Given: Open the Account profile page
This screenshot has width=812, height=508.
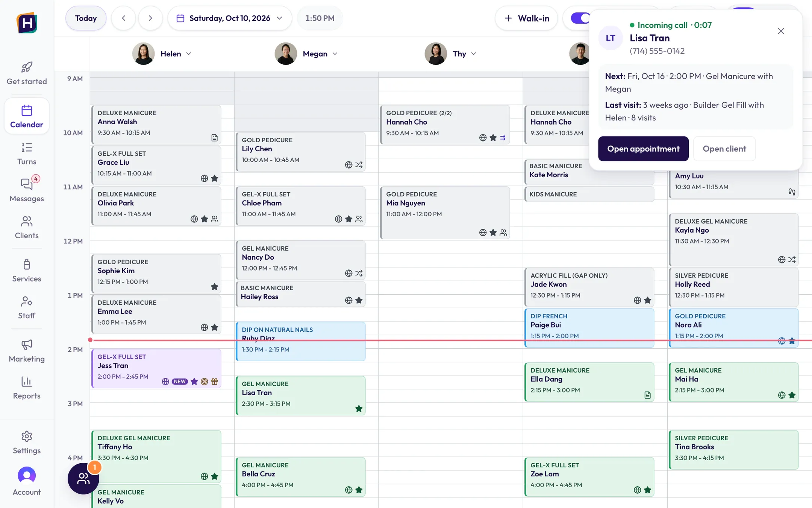Looking at the screenshot, I should click(27, 481).
